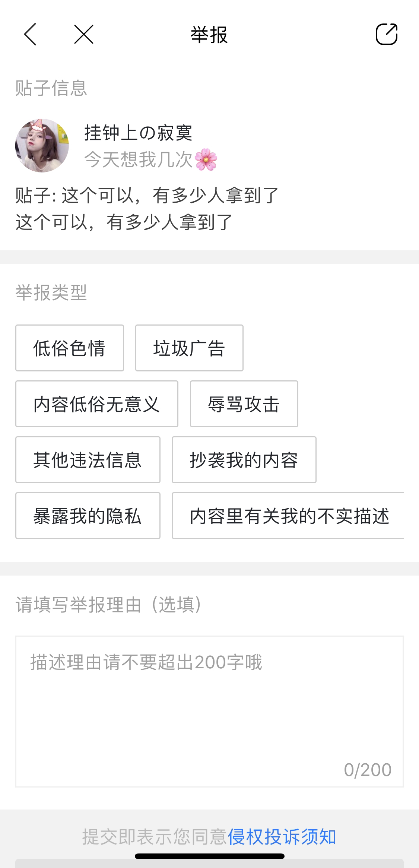Select report type 垃圾广告

189,348
